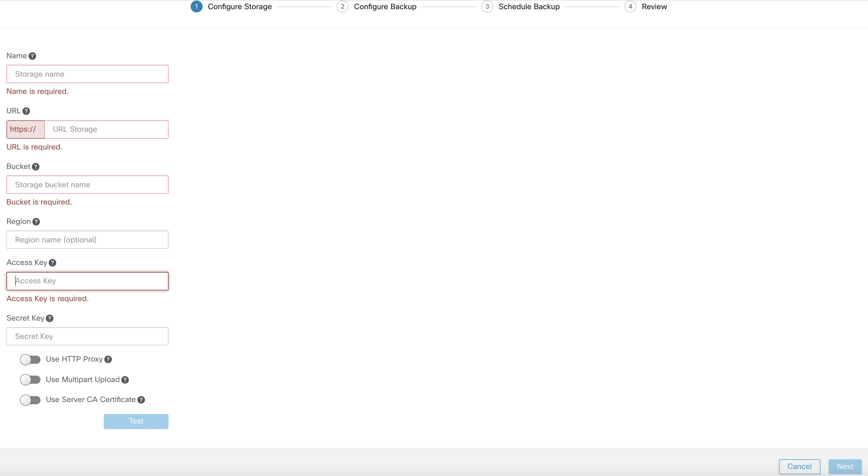This screenshot has width=868, height=476.
Task: Click the Cancel button
Action: pos(799,466)
